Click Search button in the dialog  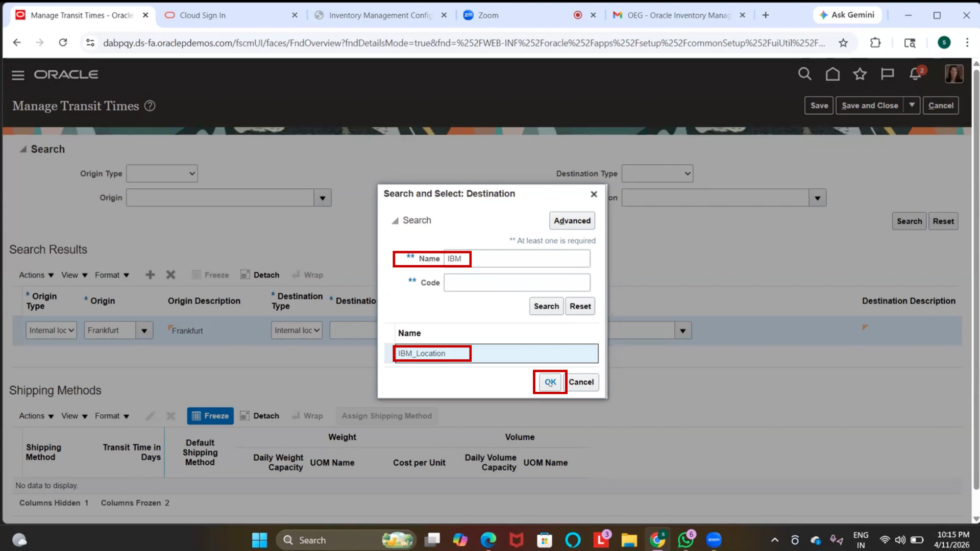coord(546,306)
